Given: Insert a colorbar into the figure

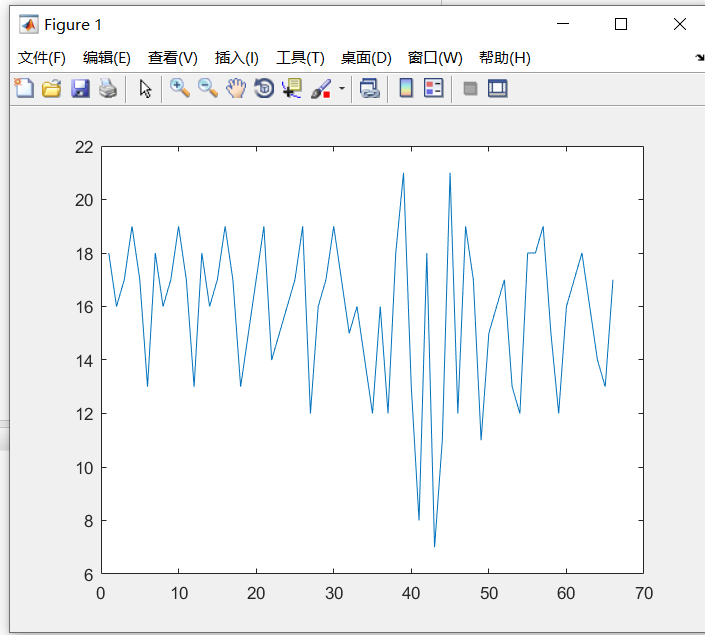Looking at the screenshot, I should click(406, 88).
